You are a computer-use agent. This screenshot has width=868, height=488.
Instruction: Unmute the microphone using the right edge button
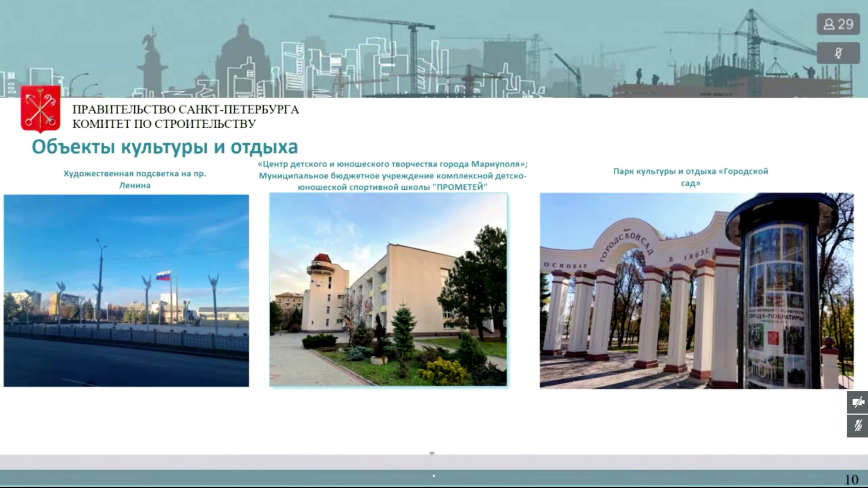857,426
